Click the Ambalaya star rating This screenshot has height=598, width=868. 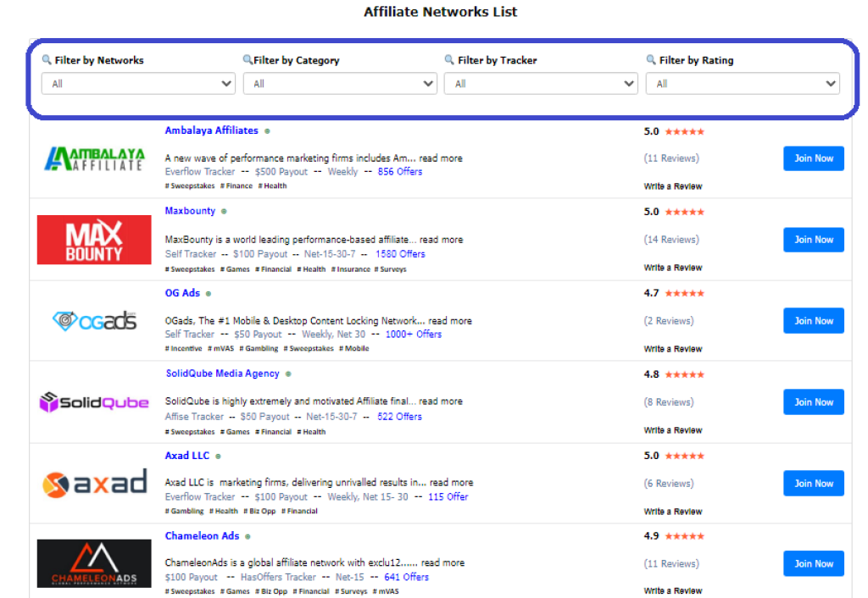coord(685,131)
